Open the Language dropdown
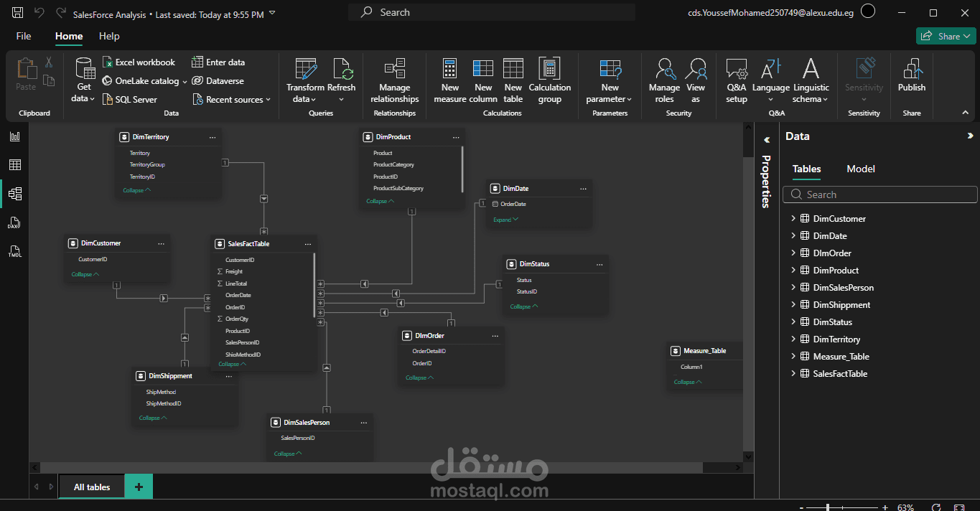This screenshot has width=980, height=511. pos(770,80)
